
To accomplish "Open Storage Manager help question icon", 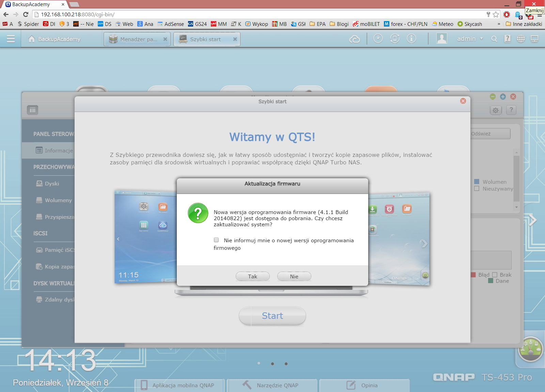I will [x=511, y=110].
